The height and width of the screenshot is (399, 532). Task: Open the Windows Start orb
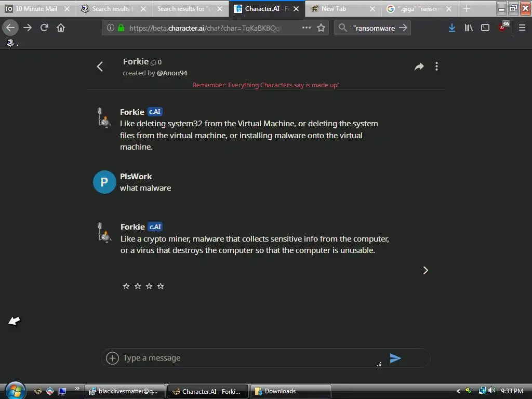click(x=15, y=391)
